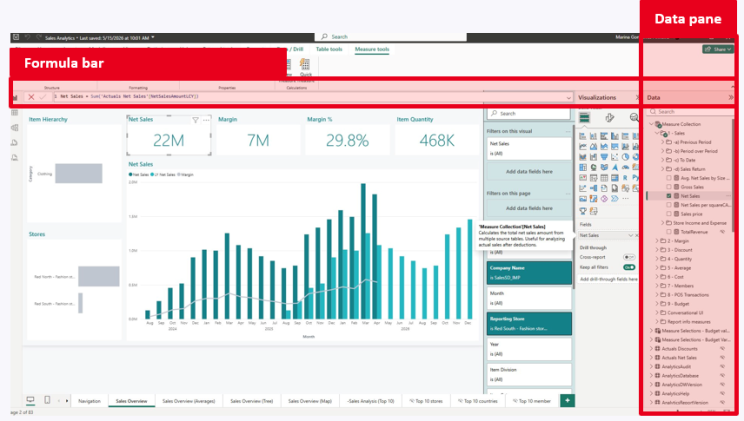
Task: Select the funnel chart visualization icon
Action: (x=604, y=157)
